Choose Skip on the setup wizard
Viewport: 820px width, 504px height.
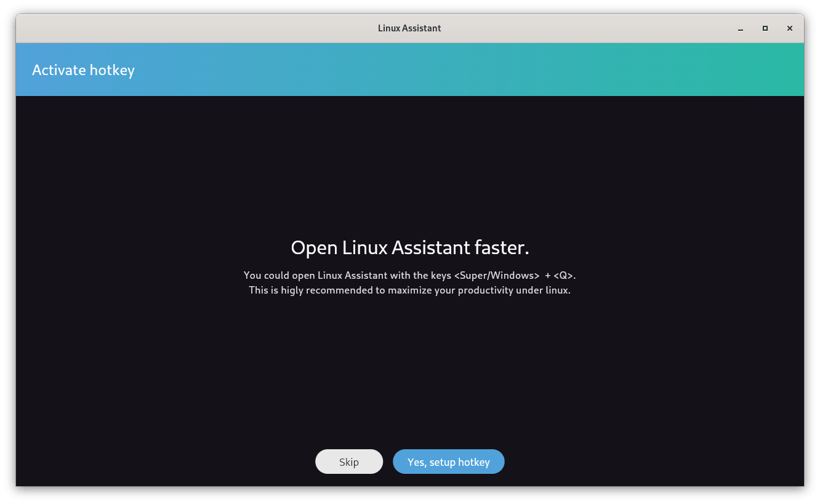pyautogui.click(x=348, y=461)
